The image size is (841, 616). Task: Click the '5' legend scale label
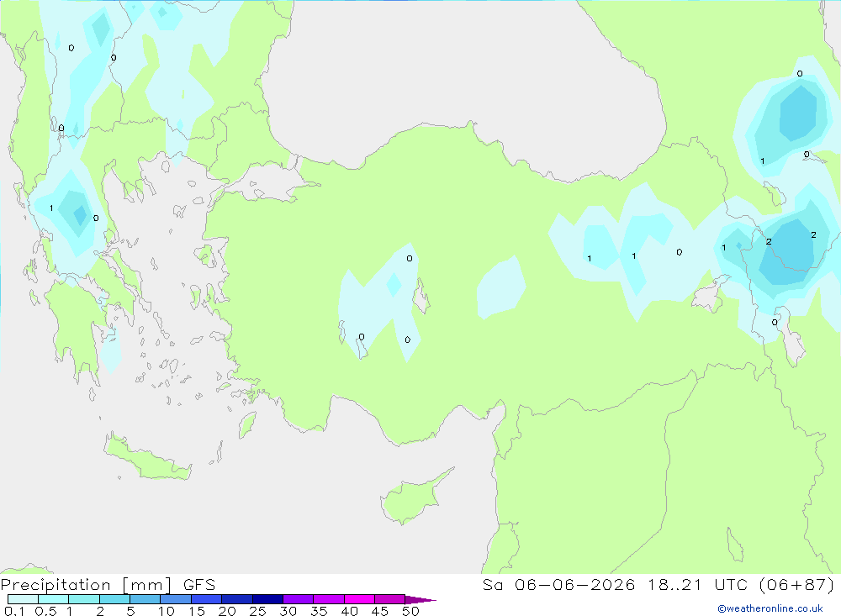pos(130,611)
